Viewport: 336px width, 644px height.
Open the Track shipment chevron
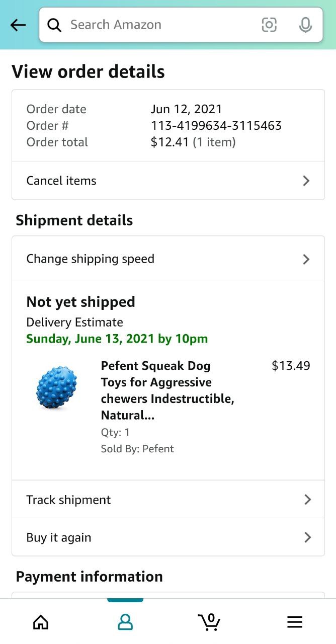[x=307, y=500]
